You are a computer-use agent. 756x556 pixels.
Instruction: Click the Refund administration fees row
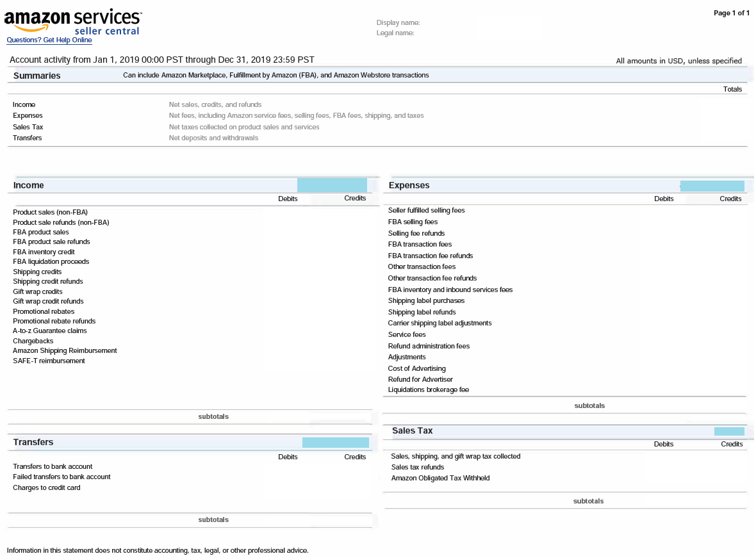click(429, 347)
